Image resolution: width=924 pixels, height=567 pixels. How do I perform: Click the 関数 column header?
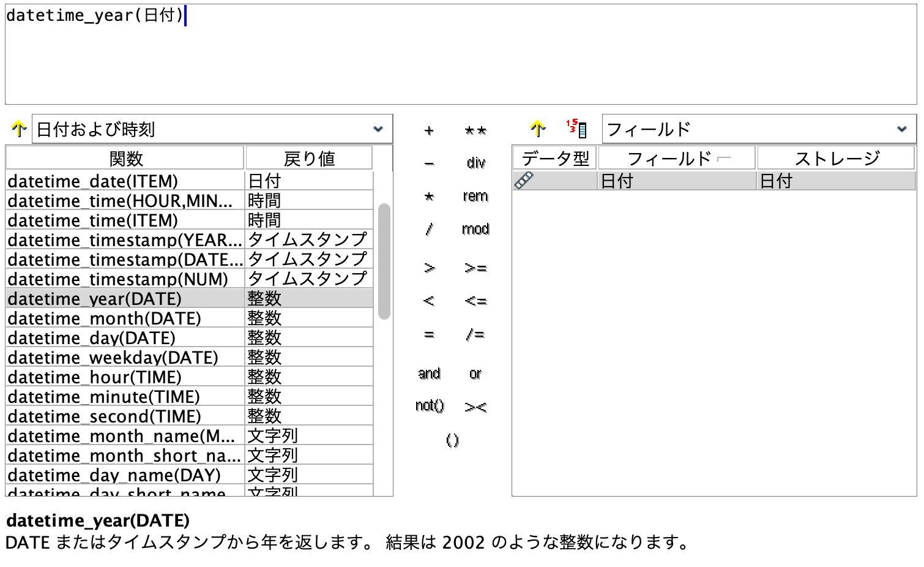(124, 157)
